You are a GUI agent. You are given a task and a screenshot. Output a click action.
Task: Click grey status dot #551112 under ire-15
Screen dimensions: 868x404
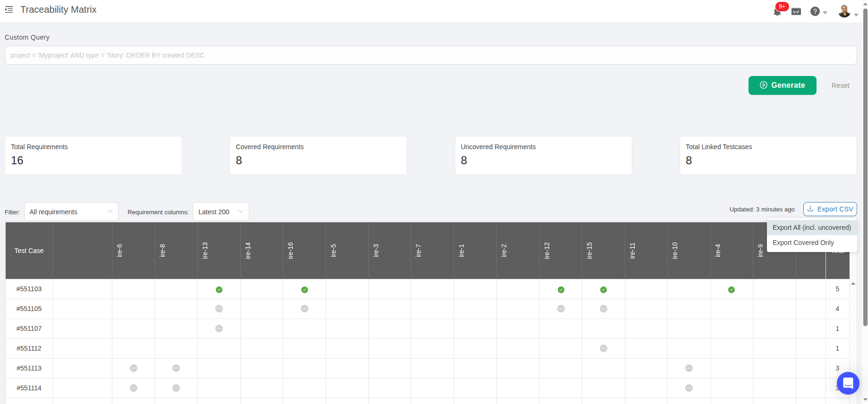(604, 348)
